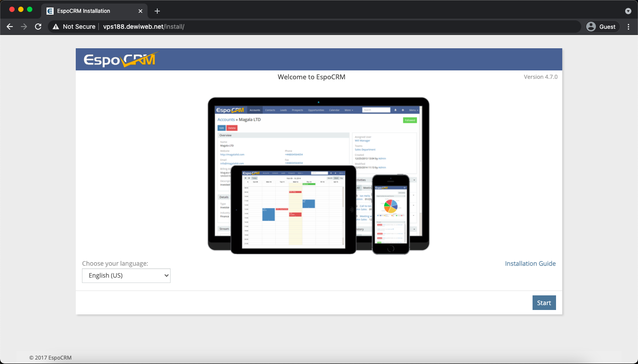The height and width of the screenshot is (364, 638).
Task: Click the macOS green fullscreen window button
Action: click(30, 9)
